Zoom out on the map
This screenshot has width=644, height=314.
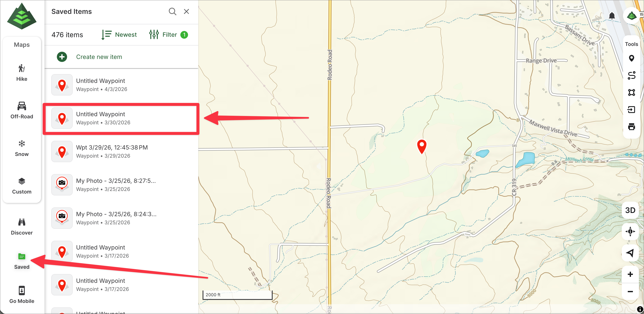630,292
